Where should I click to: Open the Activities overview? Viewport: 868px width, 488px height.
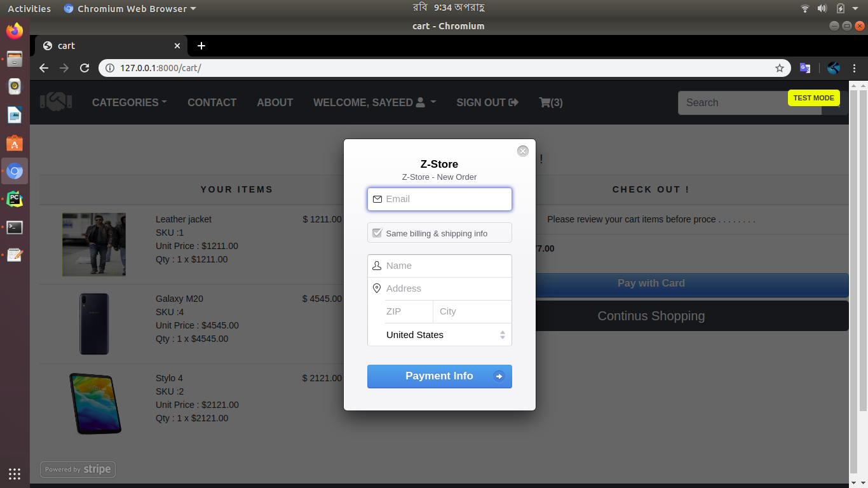pos(29,8)
